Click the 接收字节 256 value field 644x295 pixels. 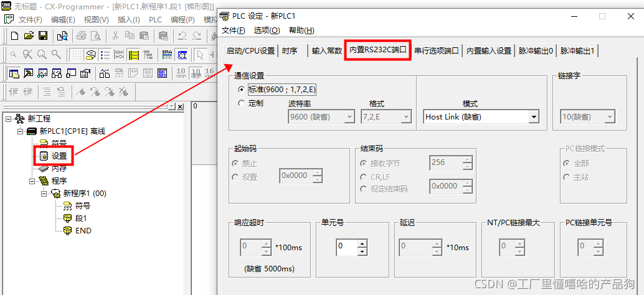[x=445, y=163]
